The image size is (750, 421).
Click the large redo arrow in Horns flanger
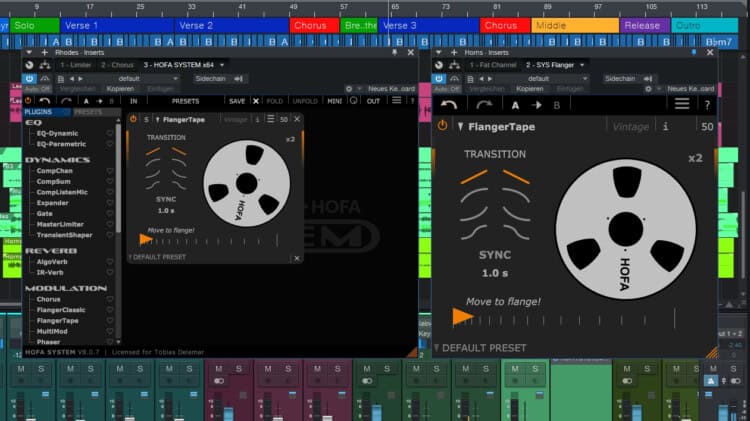coord(484,104)
